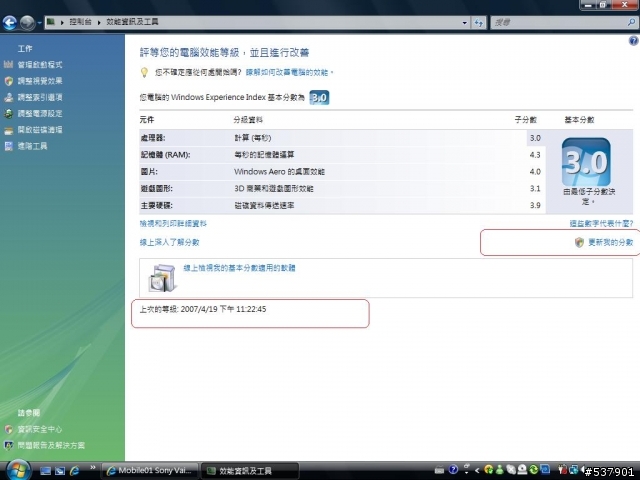This screenshot has width=640, height=480.
Task: Click 檢視和列印詳細資料 link
Action: pos(173,223)
